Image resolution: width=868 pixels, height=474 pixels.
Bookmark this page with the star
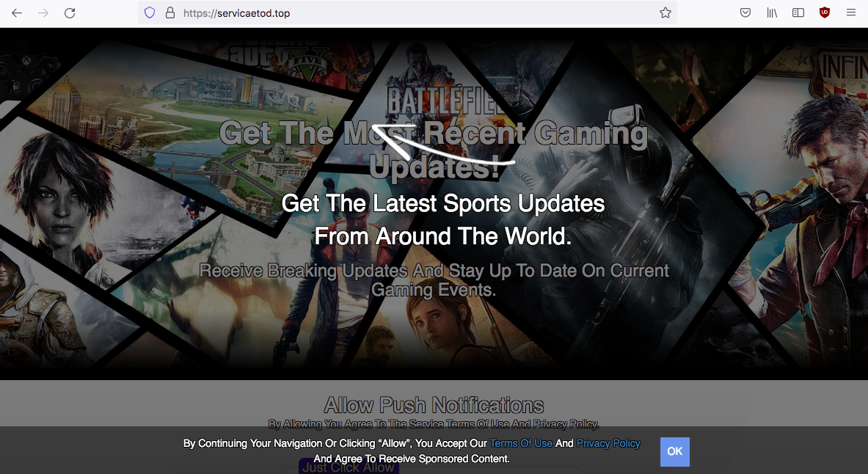coord(665,12)
